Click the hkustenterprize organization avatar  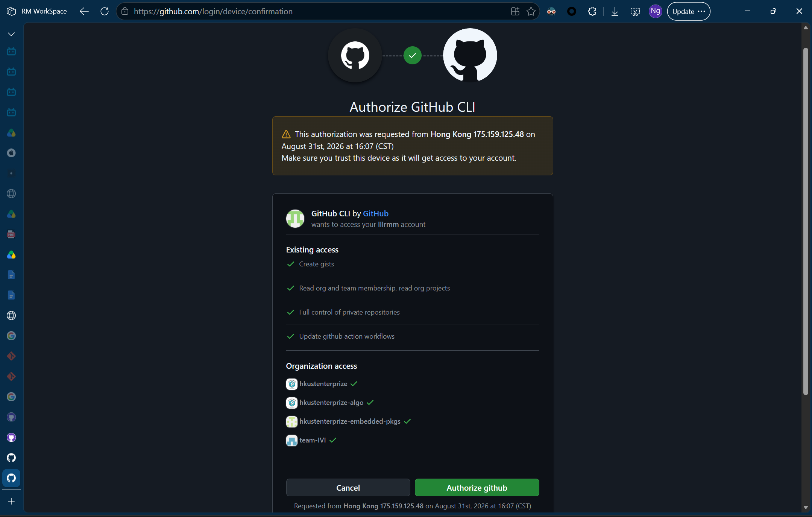[x=292, y=384]
